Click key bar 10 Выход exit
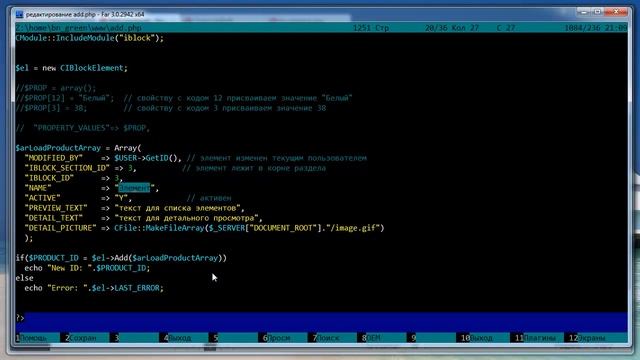This screenshot has height=360, width=640. [x=477, y=338]
